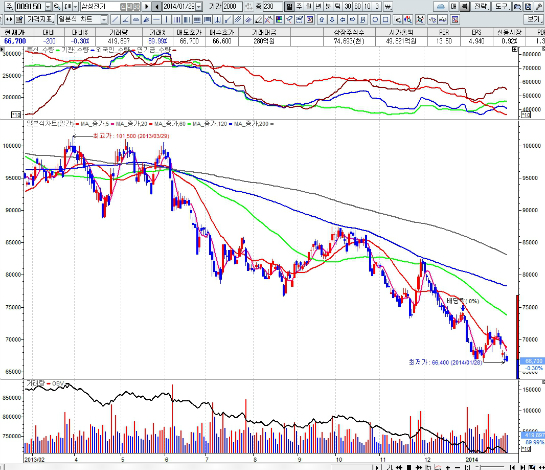Click the 보기 button on the right
Screen dimensions: 545x470
(533, 19)
